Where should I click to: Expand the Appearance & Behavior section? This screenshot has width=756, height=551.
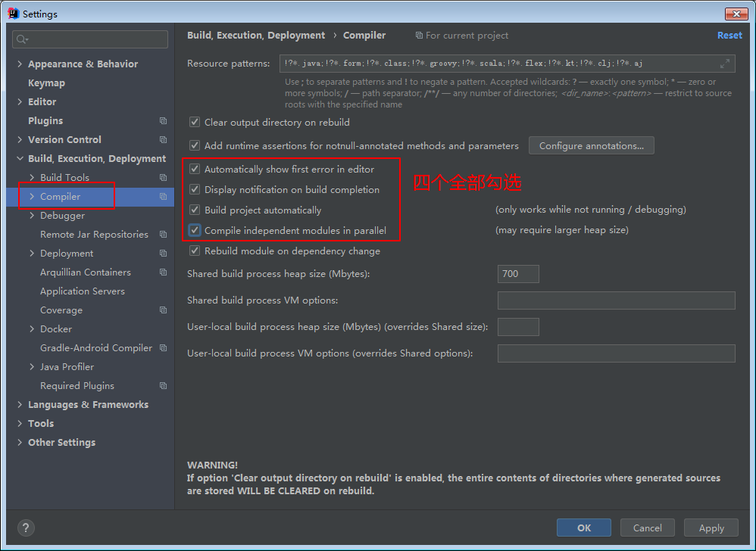[20, 64]
